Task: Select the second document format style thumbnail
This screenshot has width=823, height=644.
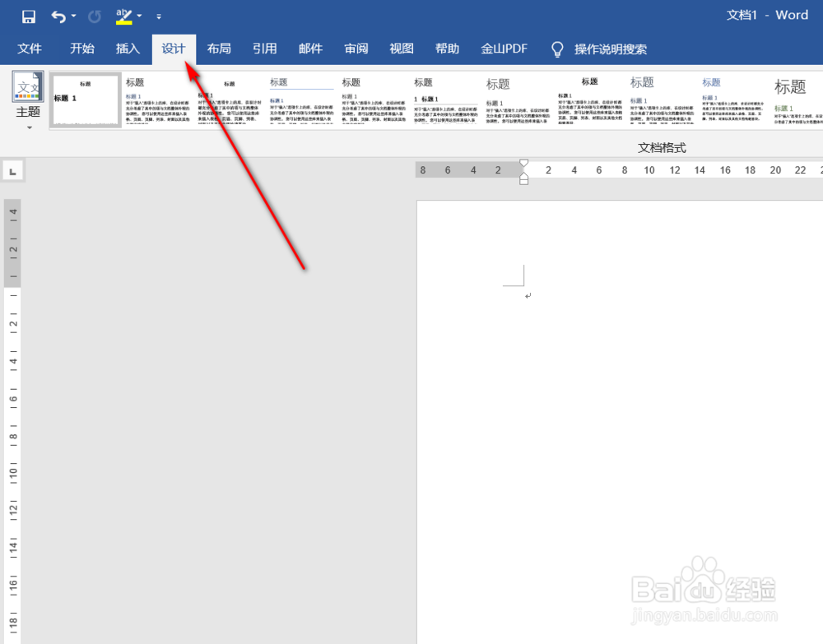Action: [x=157, y=100]
